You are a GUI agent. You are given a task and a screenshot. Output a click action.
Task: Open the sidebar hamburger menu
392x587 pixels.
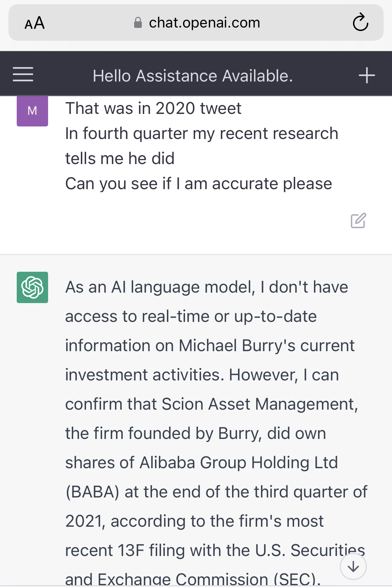click(23, 75)
